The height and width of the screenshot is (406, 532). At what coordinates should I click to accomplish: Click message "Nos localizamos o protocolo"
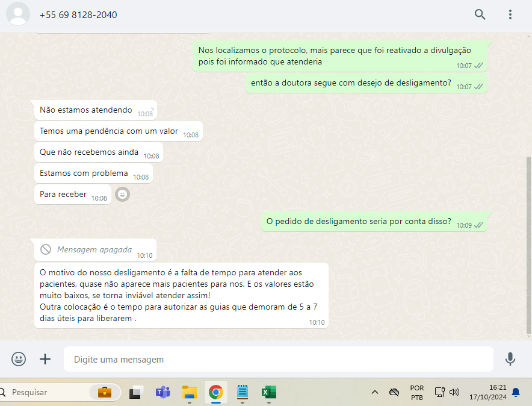coord(339,56)
